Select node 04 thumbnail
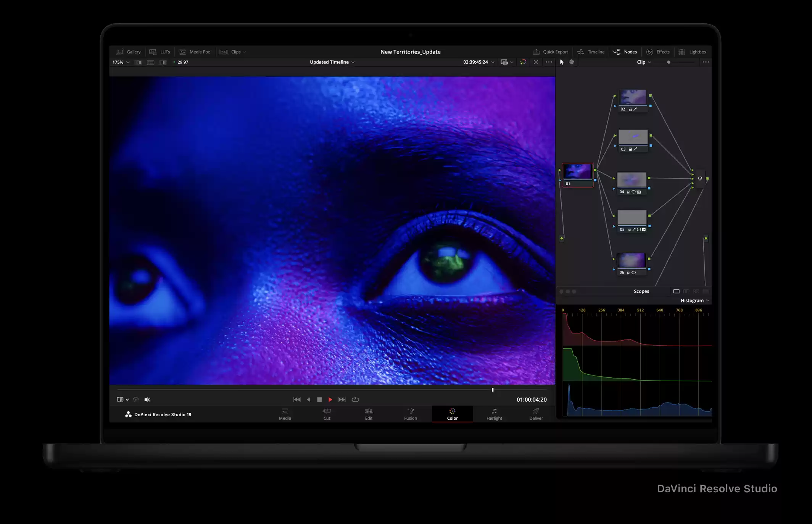Screen dimensions: 812x524 click(632, 180)
